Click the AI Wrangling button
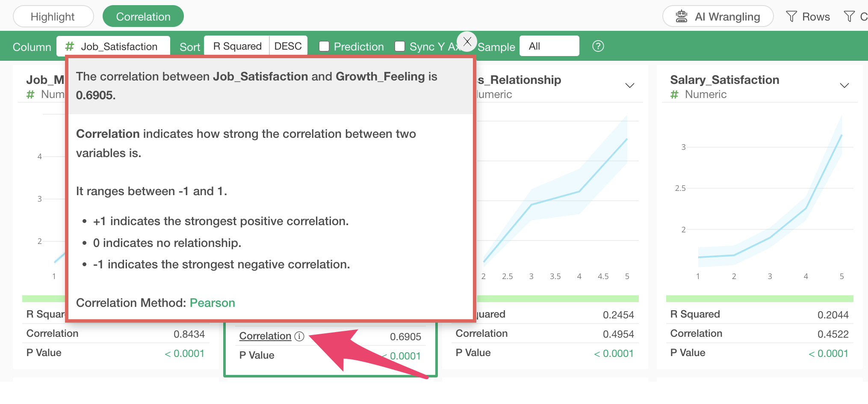The image size is (868, 404). [x=718, y=17]
